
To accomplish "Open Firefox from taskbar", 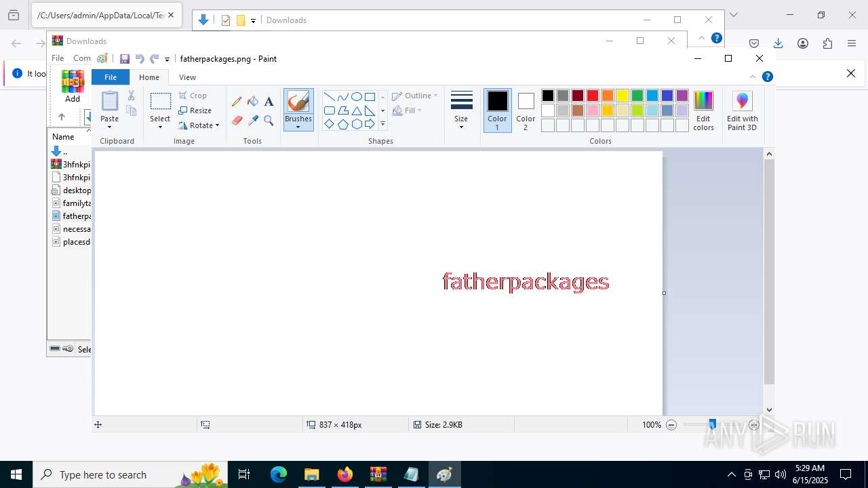I will pos(344,474).
